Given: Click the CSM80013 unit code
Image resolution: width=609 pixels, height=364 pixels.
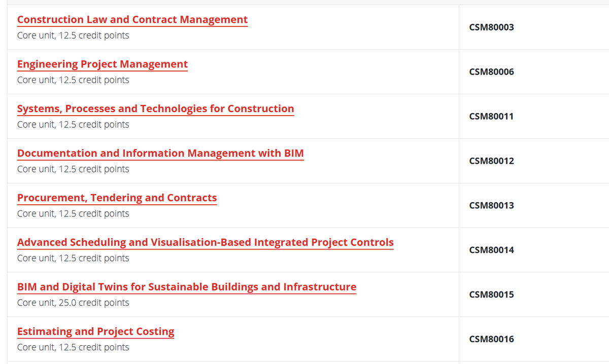Looking at the screenshot, I should [491, 206].
